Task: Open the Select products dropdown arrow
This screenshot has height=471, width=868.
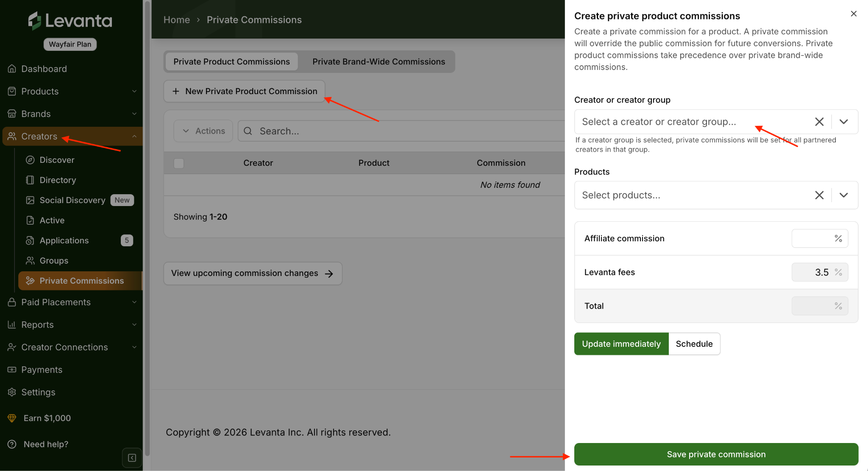Action: pos(844,195)
